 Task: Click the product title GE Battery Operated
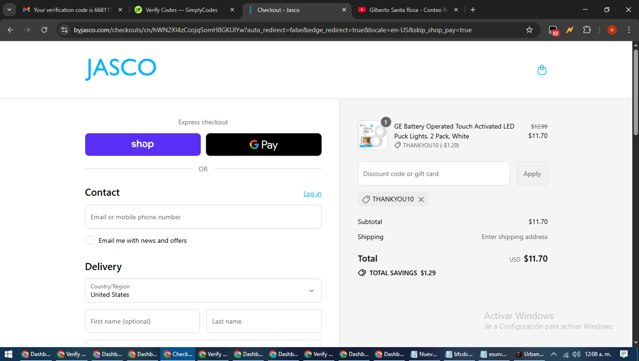454,131
